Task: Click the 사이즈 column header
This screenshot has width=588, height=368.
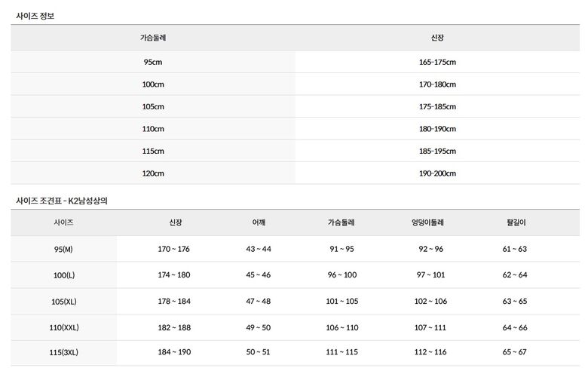Action: [x=64, y=222]
